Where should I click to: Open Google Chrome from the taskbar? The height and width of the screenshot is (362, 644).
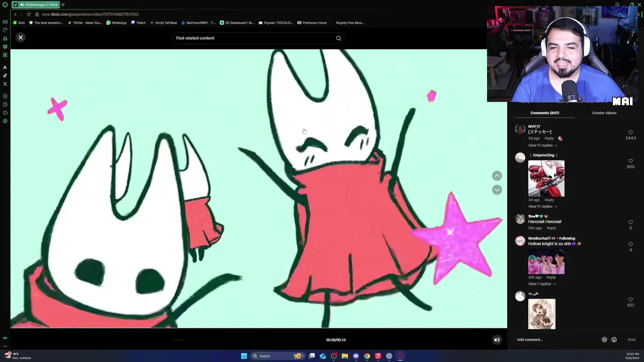(x=367, y=356)
